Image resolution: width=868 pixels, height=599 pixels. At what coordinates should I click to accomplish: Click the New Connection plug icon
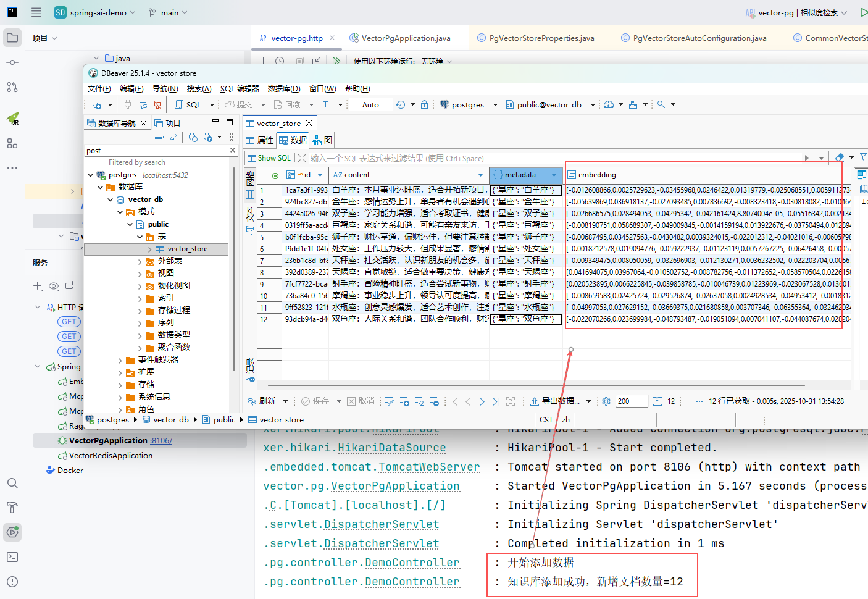pyautogui.click(x=97, y=105)
